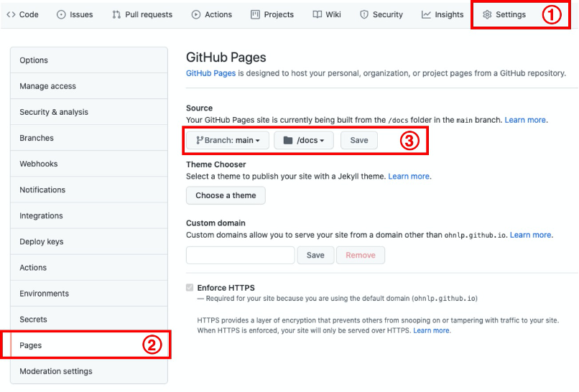Go to Branches settings
The width and height of the screenshot is (579, 392).
click(89, 138)
